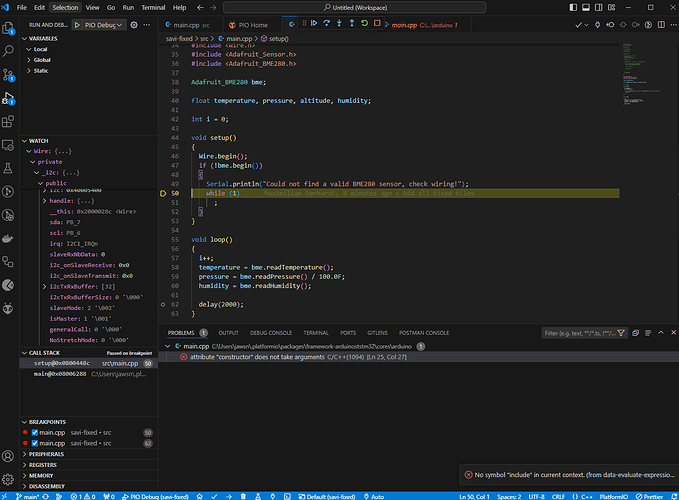Viewport: 679px width, 500px height.
Task: Open Remote Explorer icon in activity bar
Action: 8,145
